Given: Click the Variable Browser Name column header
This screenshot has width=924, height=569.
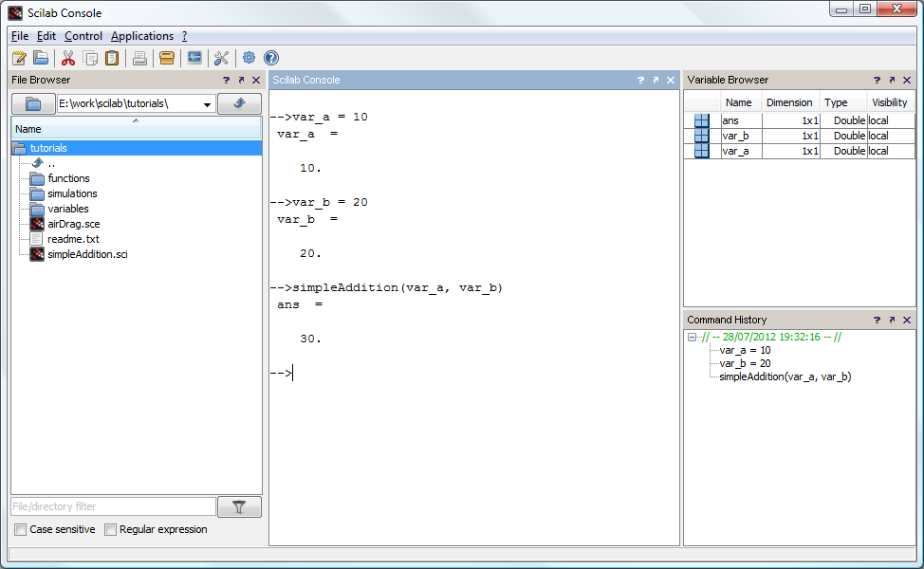Looking at the screenshot, I should pyautogui.click(x=741, y=102).
